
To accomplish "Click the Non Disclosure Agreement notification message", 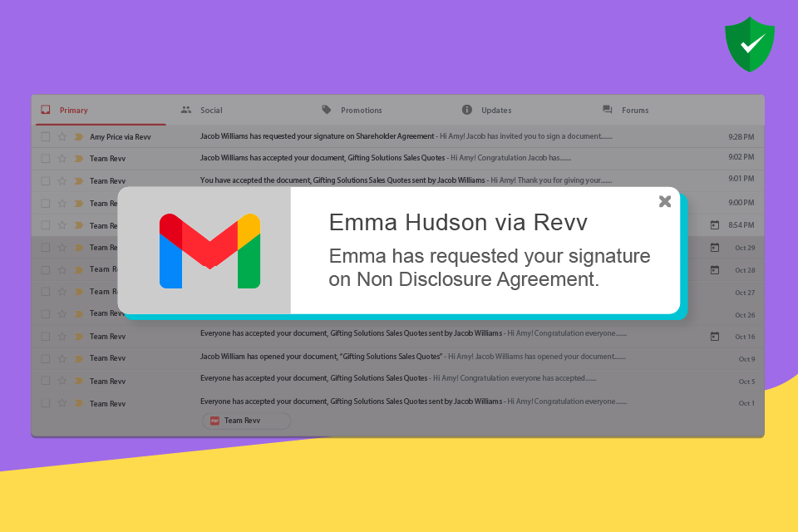I will click(489, 268).
